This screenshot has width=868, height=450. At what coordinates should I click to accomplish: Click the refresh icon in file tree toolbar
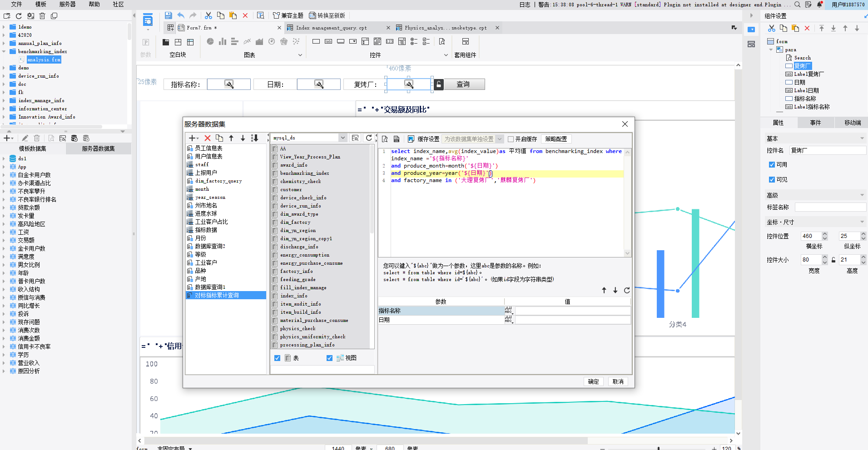[19, 16]
